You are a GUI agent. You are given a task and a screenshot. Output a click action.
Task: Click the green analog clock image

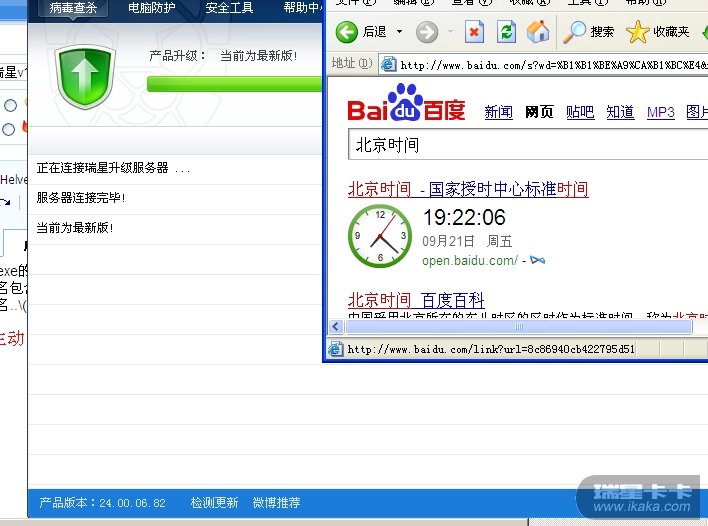click(x=380, y=236)
